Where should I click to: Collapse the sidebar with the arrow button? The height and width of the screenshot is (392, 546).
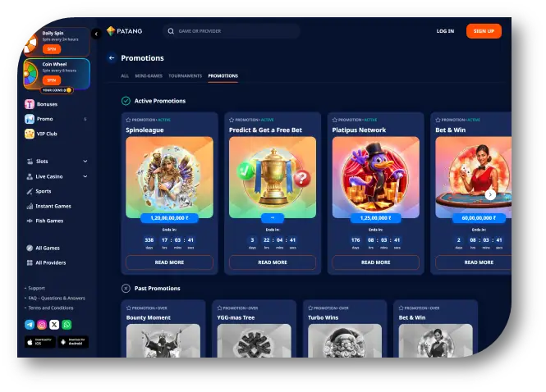[96, 34]
